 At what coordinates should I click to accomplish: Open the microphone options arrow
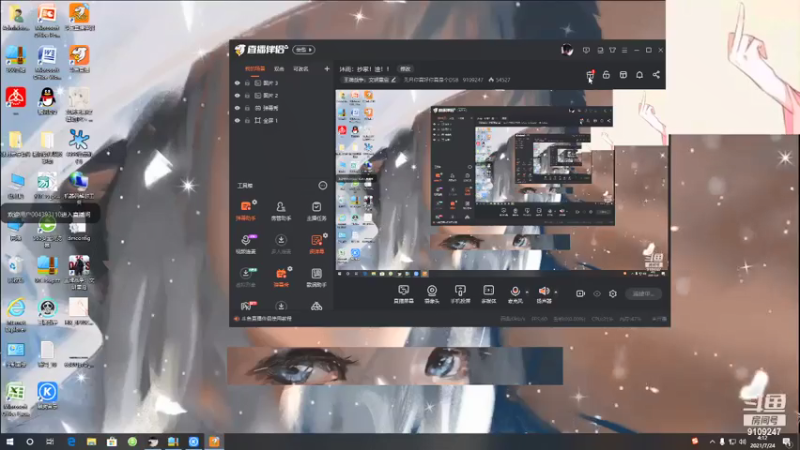pyautogui.click(x=527, y=292)
